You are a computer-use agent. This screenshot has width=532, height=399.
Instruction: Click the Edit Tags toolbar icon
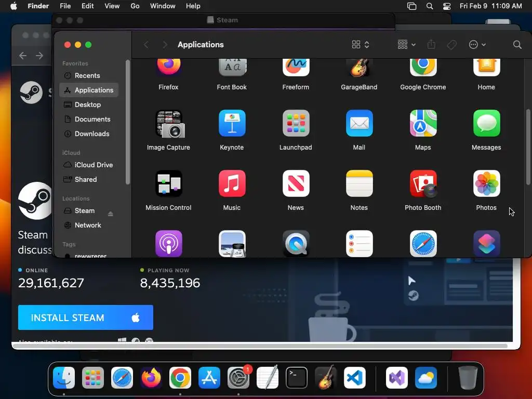[x=451, y=45]
